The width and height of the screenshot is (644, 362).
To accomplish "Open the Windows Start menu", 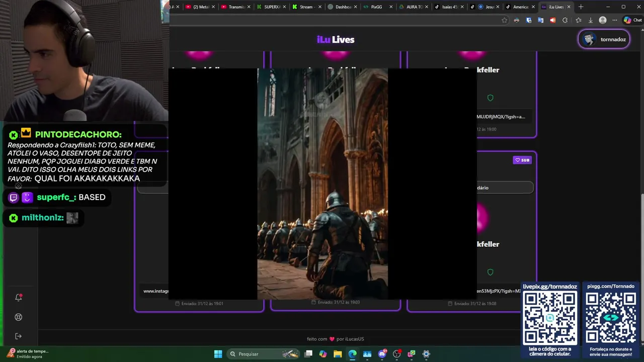I will [x=218, y=354].
